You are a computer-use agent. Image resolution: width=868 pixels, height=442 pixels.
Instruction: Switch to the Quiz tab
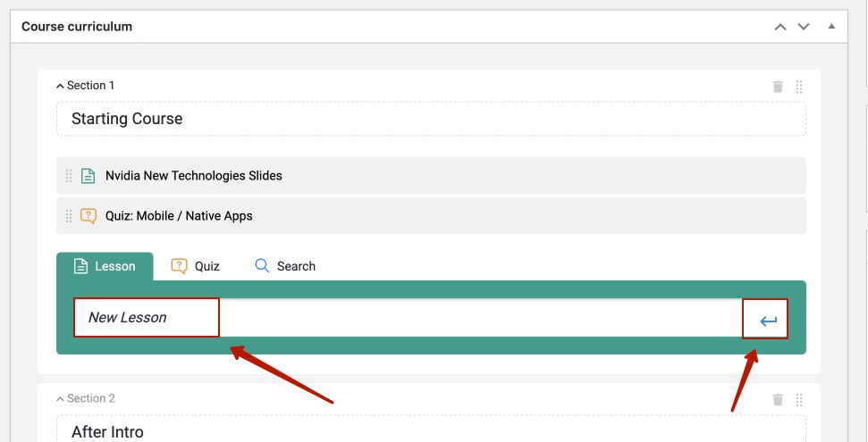tap(196, 266)
